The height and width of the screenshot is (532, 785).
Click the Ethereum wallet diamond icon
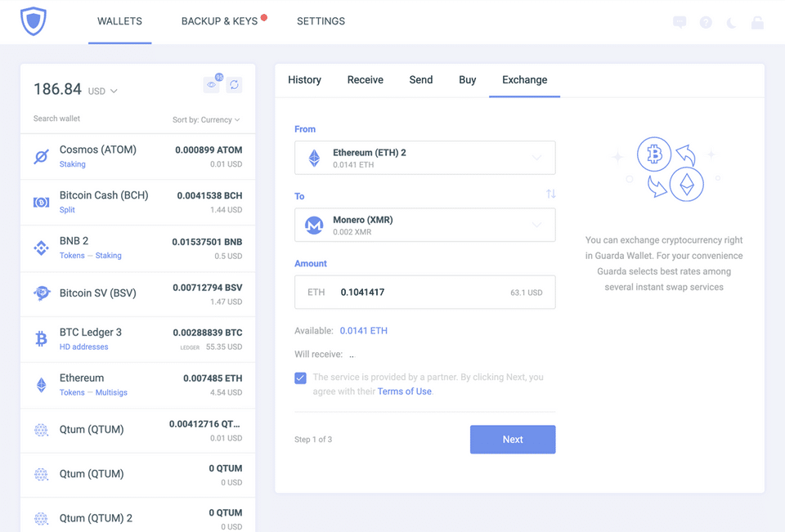pyautogui.click(x=41, y=384)
